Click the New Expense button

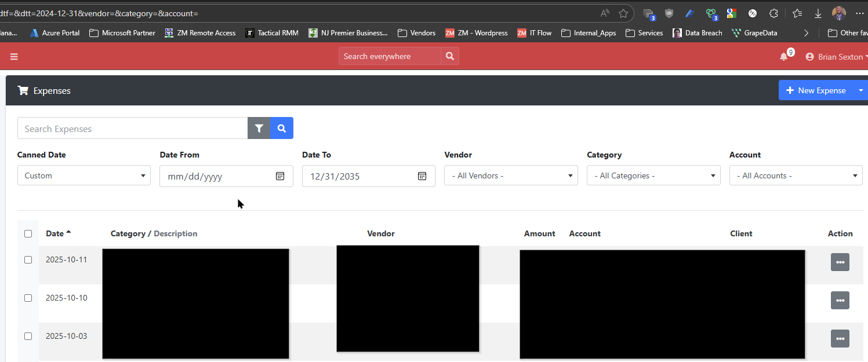click(x=816, y=90)
